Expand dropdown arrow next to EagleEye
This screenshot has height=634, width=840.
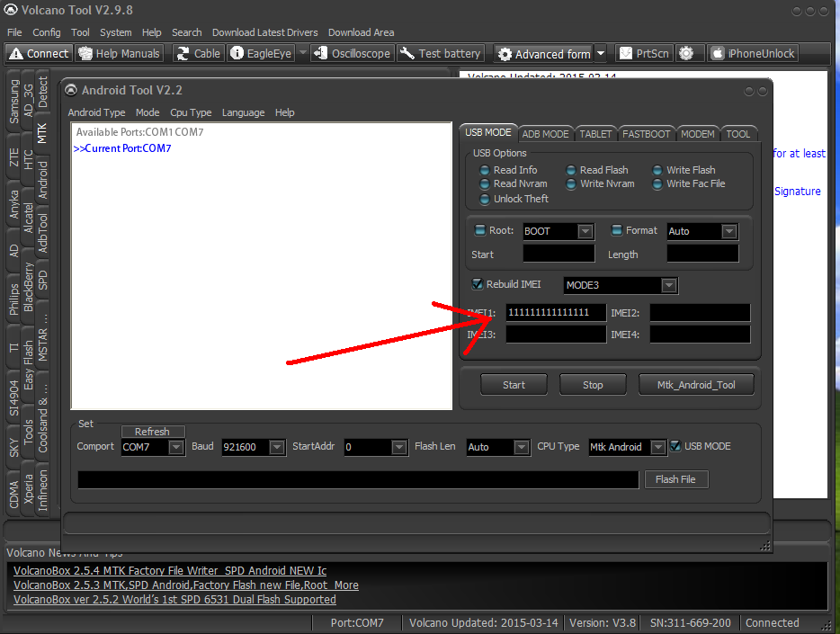302,53
